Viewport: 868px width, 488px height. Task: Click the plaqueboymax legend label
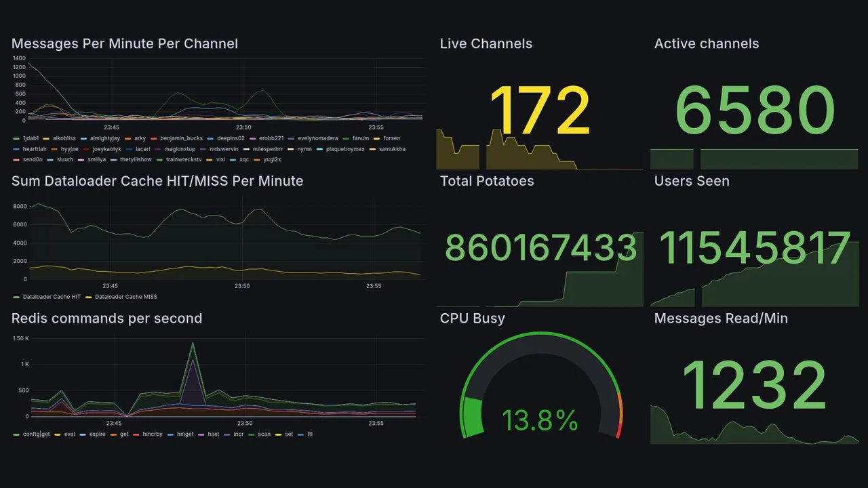(x=345, y=149)
